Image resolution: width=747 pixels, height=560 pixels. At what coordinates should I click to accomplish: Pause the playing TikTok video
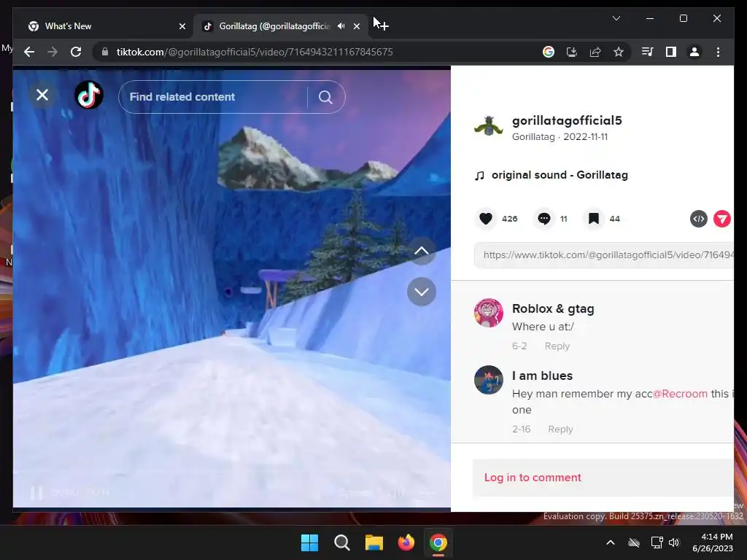pyautogui.click(x=36, y=492)
